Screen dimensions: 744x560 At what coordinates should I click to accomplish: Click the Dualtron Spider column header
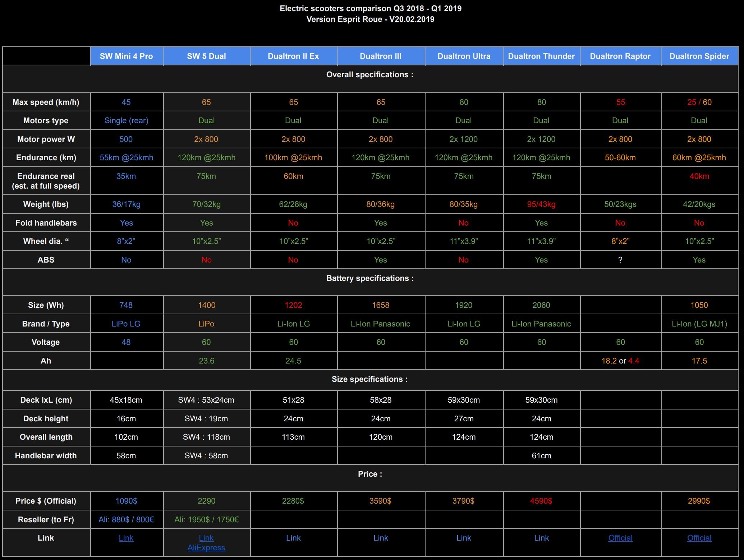pyautogui.click(x=699, y=56)
